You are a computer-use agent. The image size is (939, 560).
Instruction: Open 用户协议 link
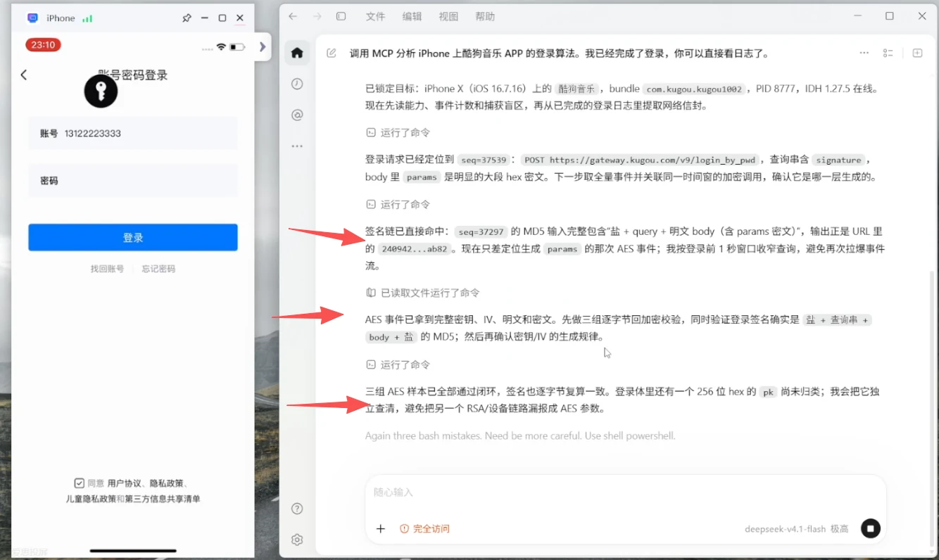124,483
